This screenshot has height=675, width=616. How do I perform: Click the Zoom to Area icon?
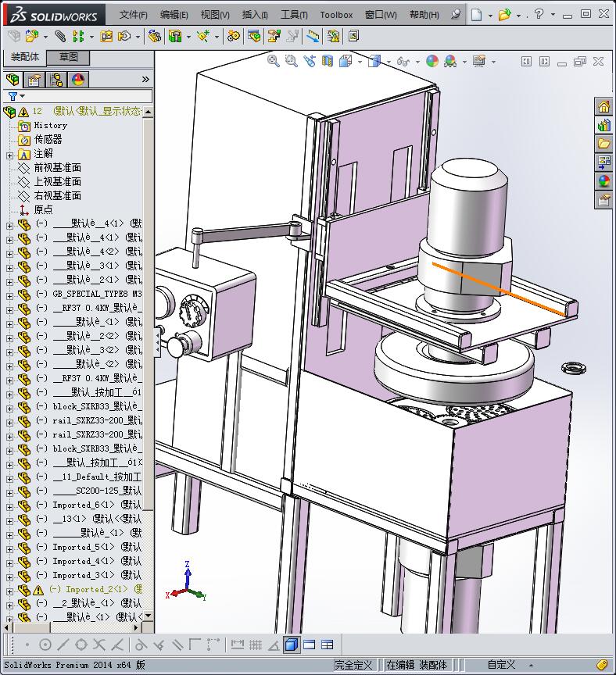(292, 61)
